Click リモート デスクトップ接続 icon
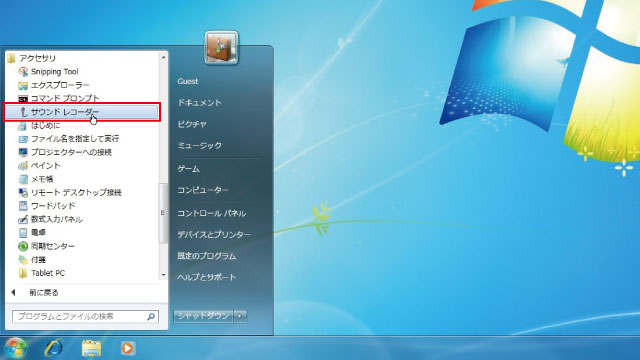The height and width of the screenshot is (360, 640). tap(23, 193)
